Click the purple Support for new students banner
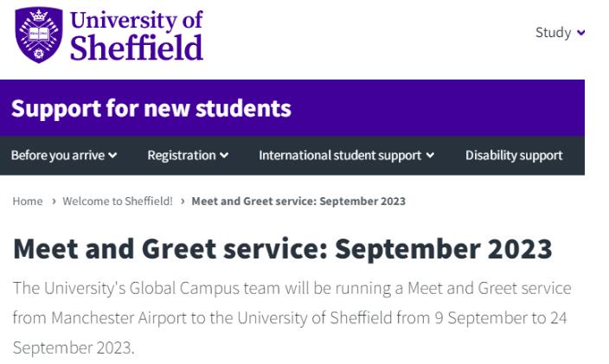The width and height of the screenshot is (609, 364). (x=292, y=108)
